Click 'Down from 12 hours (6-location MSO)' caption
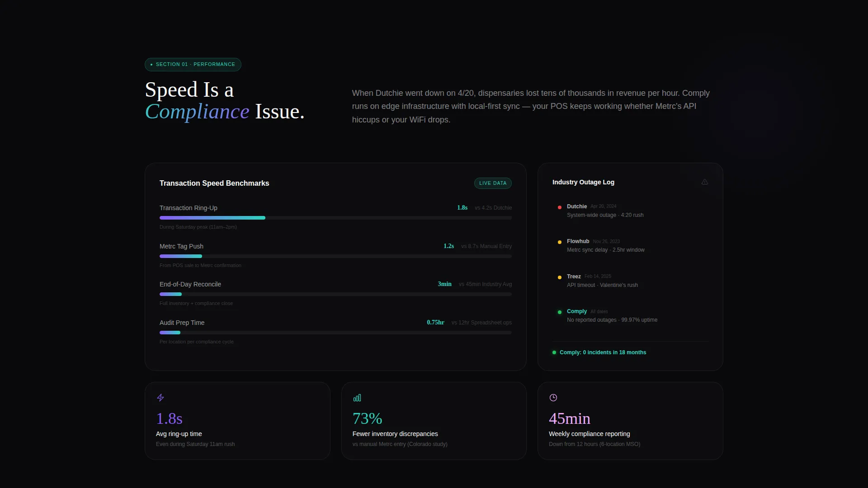The height and width of the screenshot is (488, 868). pos(594,444)
